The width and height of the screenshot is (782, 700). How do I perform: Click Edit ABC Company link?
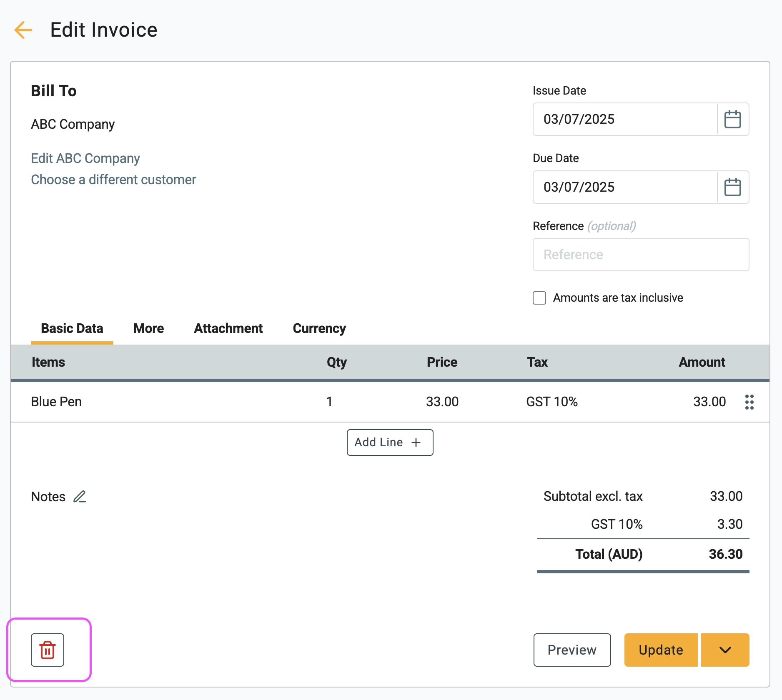pyautogui.click(x=85, y=158)
